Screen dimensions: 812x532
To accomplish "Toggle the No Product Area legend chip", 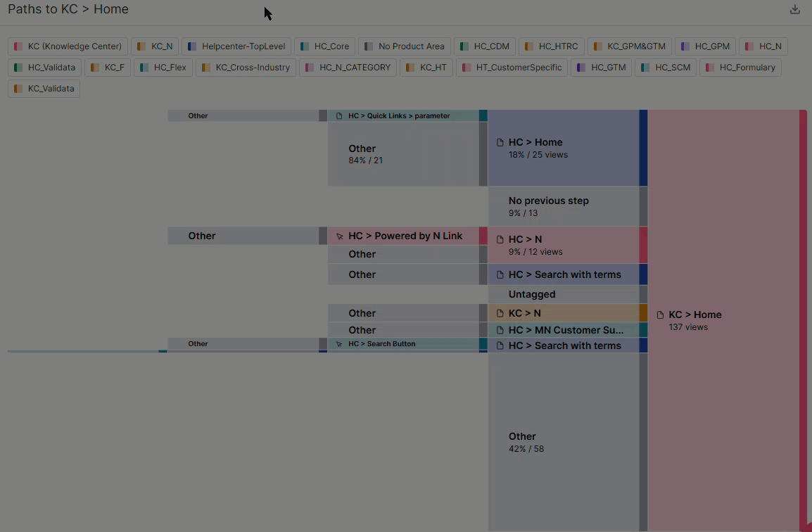I will (405, 46).
